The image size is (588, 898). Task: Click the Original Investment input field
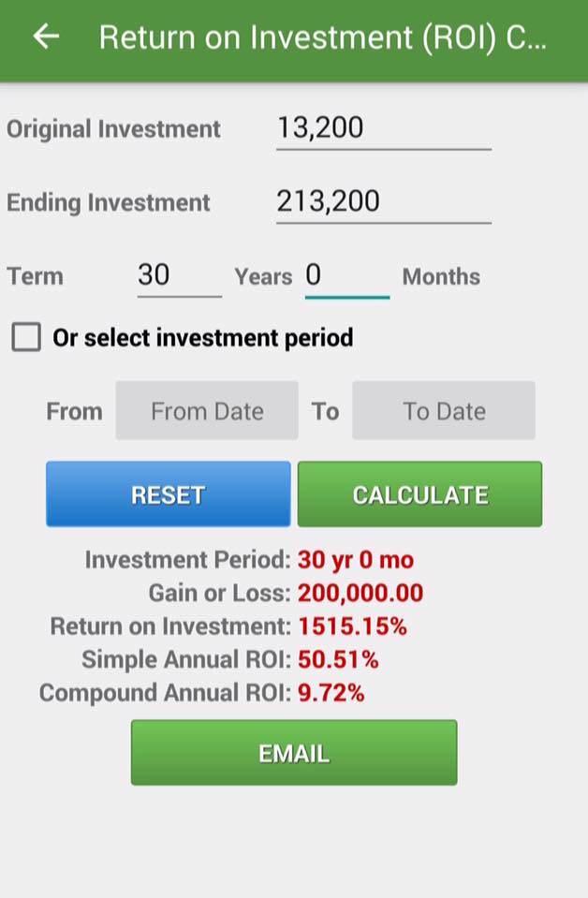coord(384,129)
